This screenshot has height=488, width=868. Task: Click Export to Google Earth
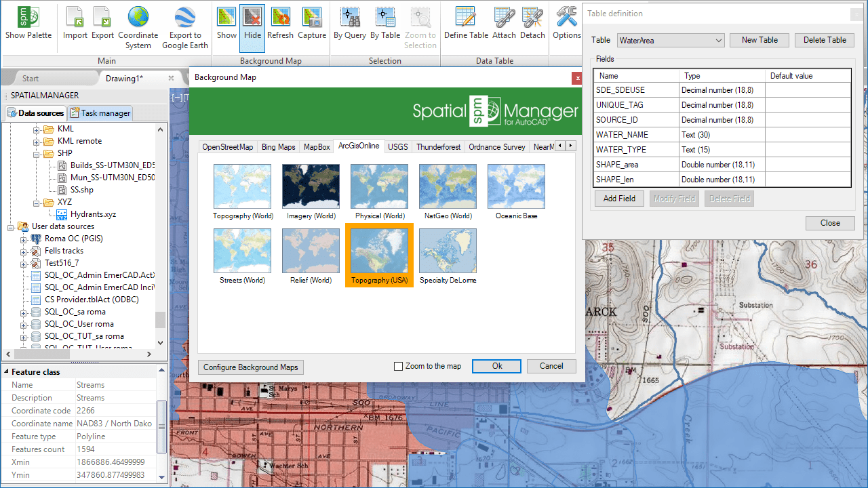[x=185, y=28]
